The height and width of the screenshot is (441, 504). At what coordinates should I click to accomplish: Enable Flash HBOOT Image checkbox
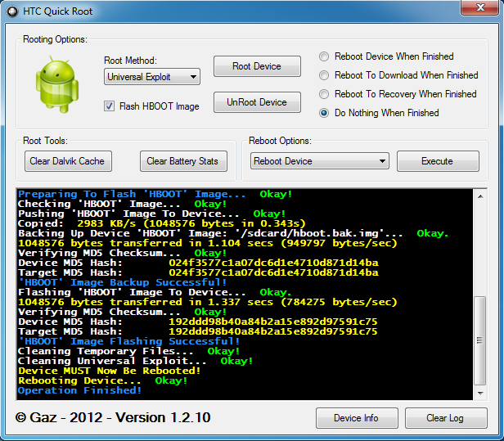click(x=110, y=106)
